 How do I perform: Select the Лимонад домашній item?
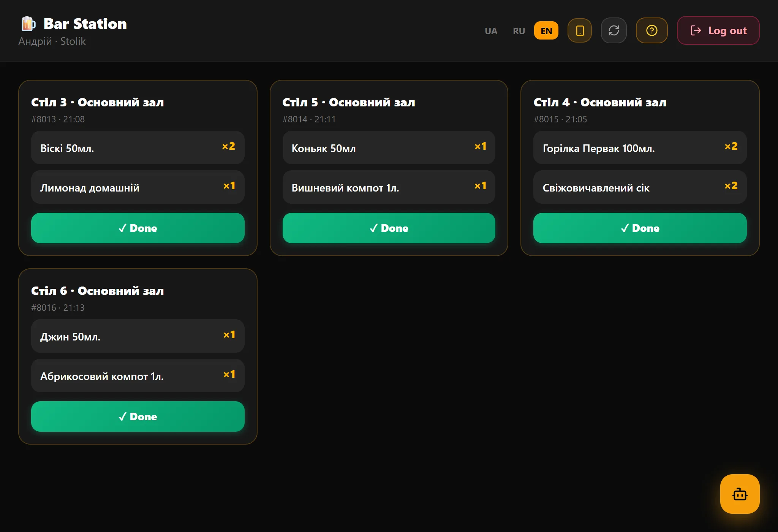138,187
